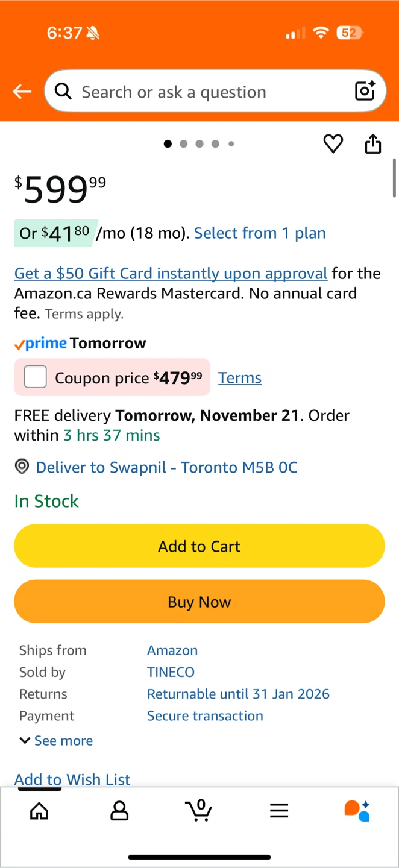The image size is (399, 868).
Task: Tap the search input field
Action: 205,92
